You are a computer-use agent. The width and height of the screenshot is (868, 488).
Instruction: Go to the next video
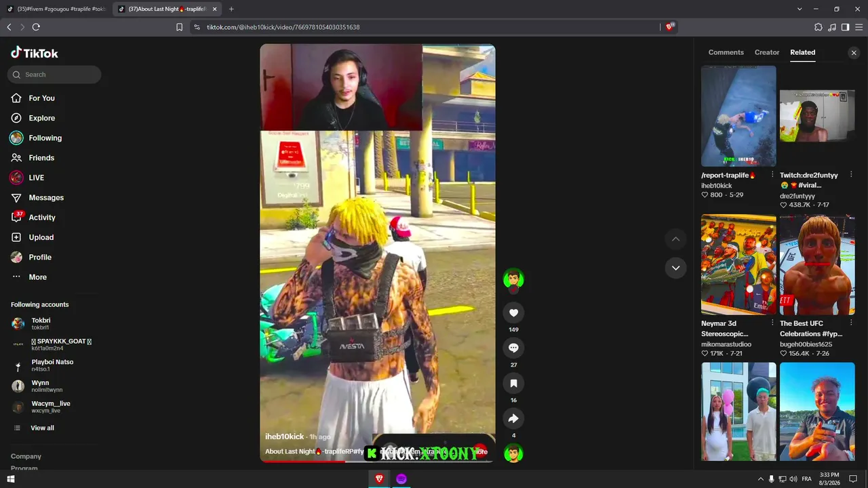tap(675, 268)
